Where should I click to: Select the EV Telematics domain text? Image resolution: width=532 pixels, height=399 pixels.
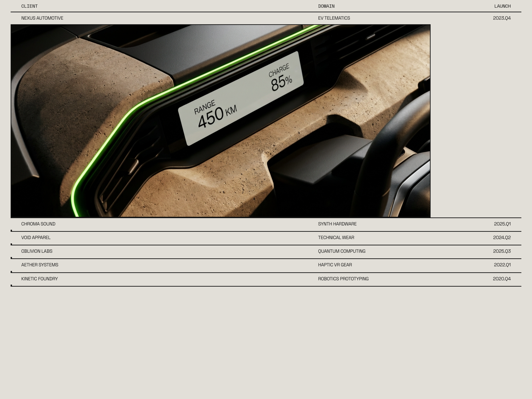point(334,18)
